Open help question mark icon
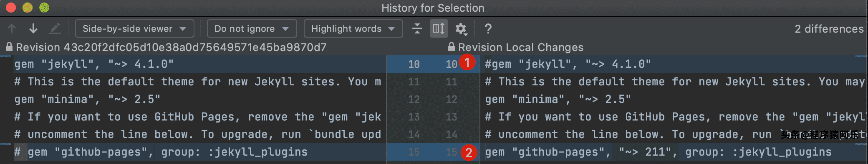Screen dimensions: 868x164 pyautogui.click(x=488, y=28)
